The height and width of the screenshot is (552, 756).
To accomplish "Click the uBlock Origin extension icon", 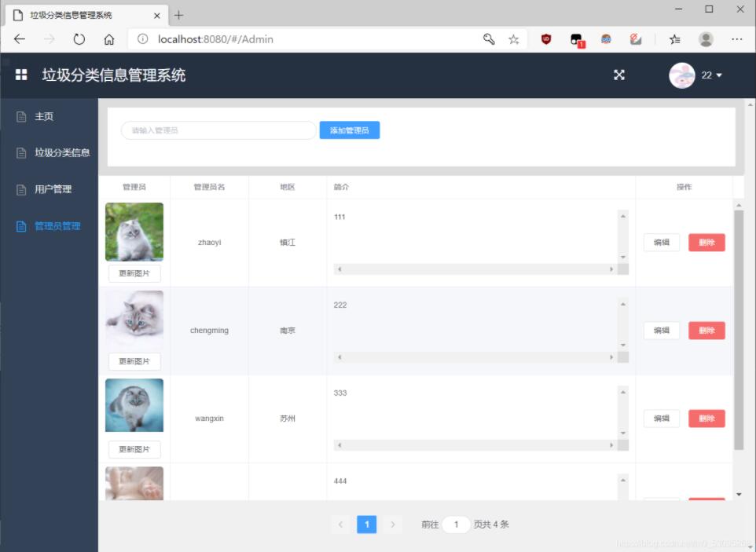I will pyautogui.click(x=546, y=39).
